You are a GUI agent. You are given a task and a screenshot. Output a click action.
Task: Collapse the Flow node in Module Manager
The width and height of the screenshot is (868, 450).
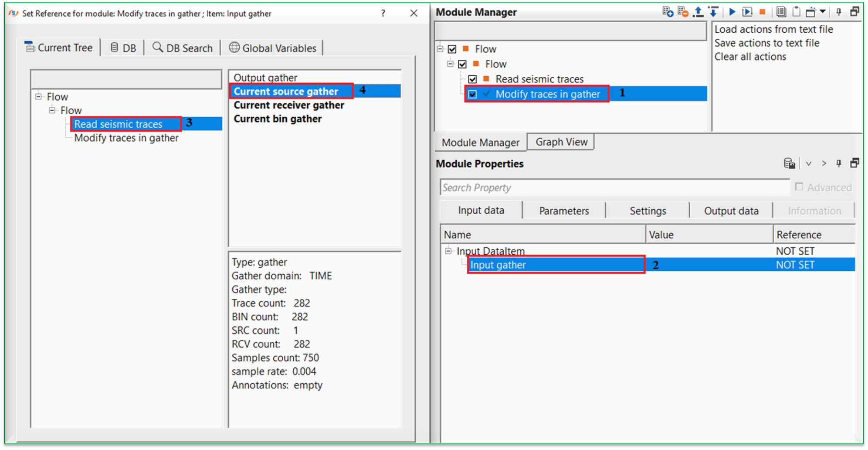(x=440, y=49)
